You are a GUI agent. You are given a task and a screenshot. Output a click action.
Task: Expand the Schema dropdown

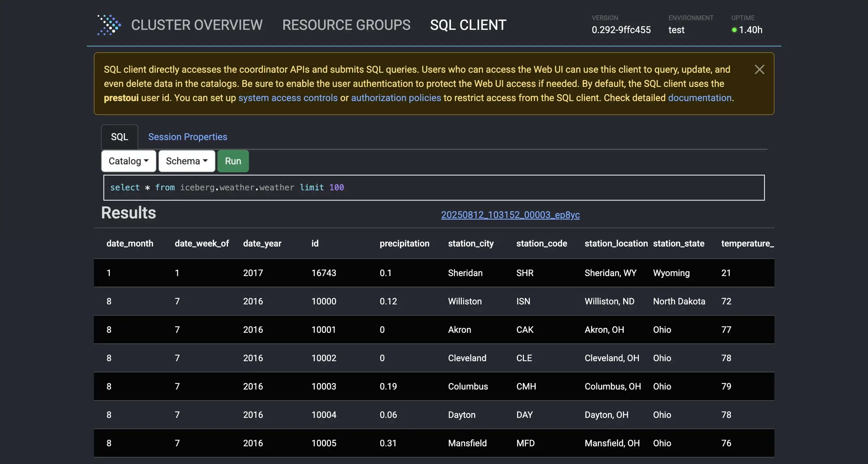(x=186, y=161)
